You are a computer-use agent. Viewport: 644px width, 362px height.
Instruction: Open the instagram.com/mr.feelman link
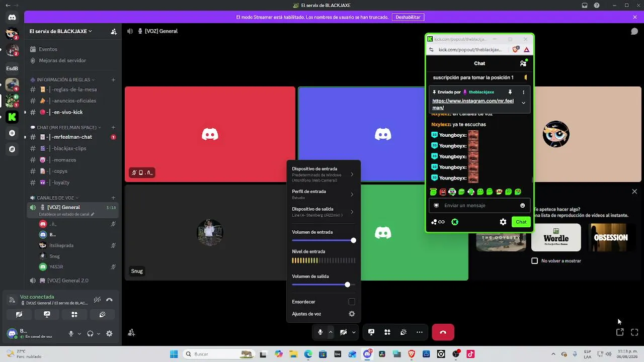(x=473, y=104)
